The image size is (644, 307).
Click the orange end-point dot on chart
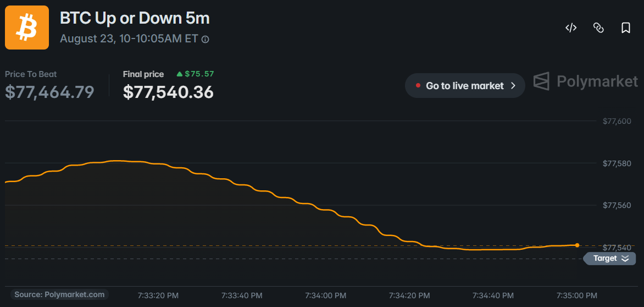coord(577,245)
